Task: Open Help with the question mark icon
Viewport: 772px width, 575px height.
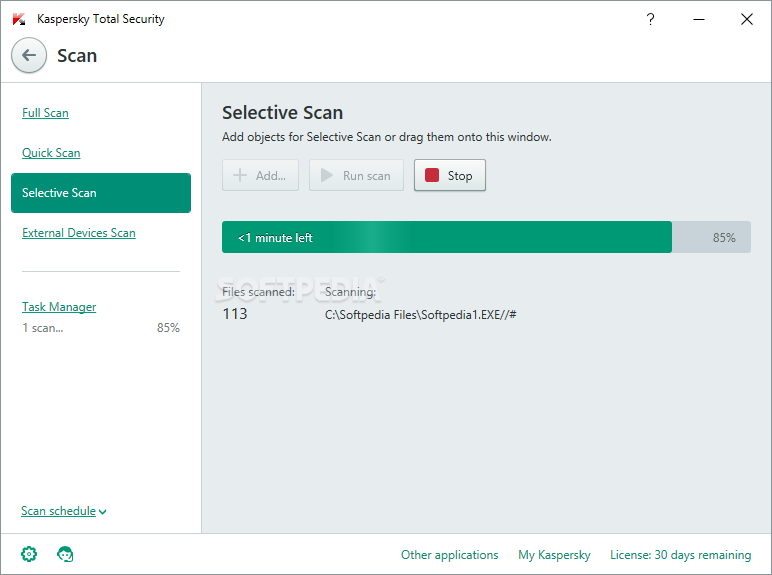Action: 650,19
